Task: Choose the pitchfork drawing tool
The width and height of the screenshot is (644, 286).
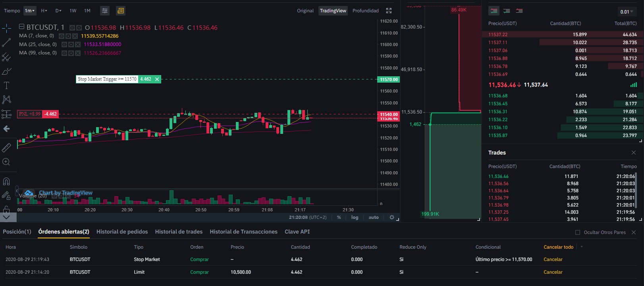Action: [x=6, y=57]
